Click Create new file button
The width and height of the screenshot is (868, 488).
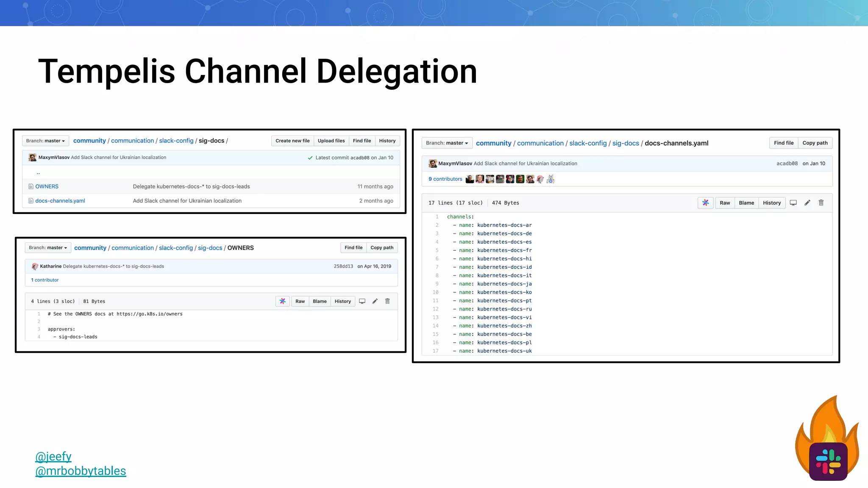pos(292,141)
